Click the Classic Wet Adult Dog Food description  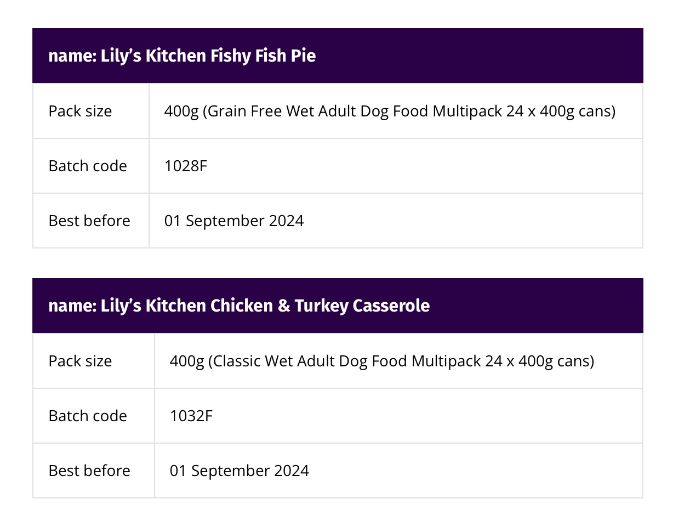click(381, 361)
